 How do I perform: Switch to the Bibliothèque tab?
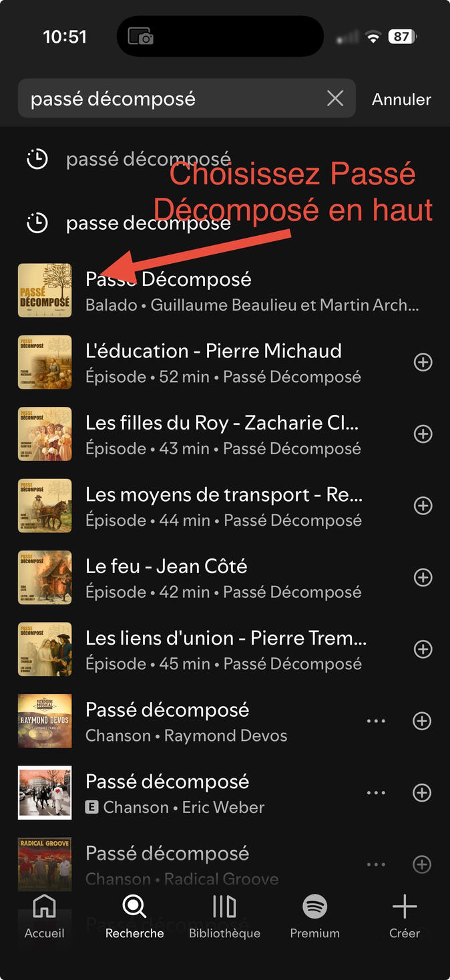coord(224,917)
